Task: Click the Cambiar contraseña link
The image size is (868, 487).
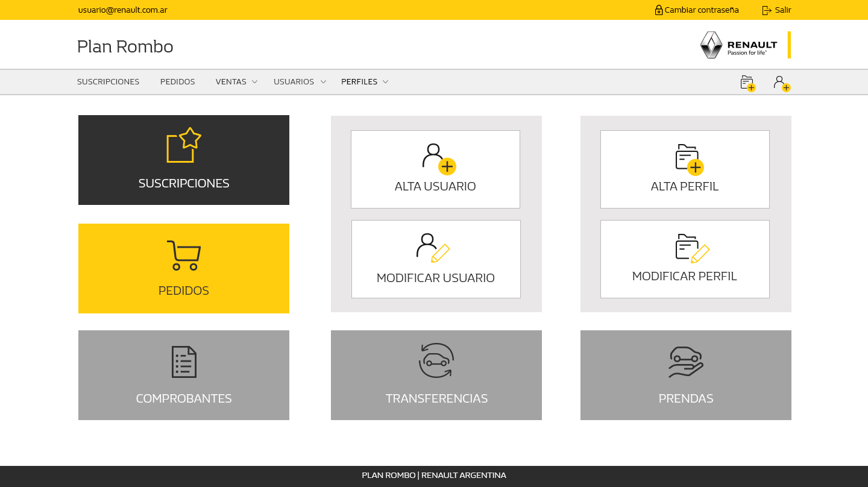Action: 696,10
